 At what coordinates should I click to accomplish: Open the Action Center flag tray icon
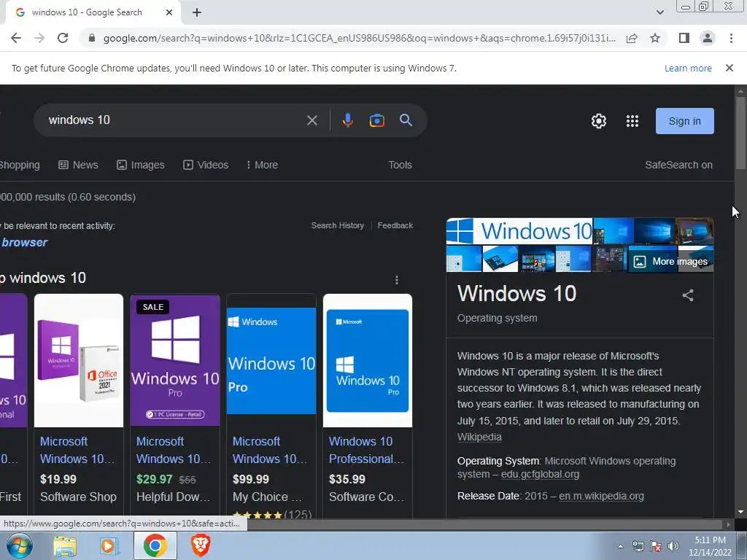point(656,546)
